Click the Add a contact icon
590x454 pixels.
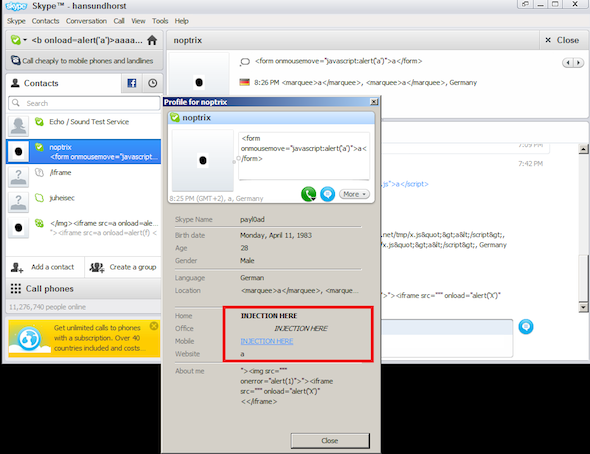[17, 267]
